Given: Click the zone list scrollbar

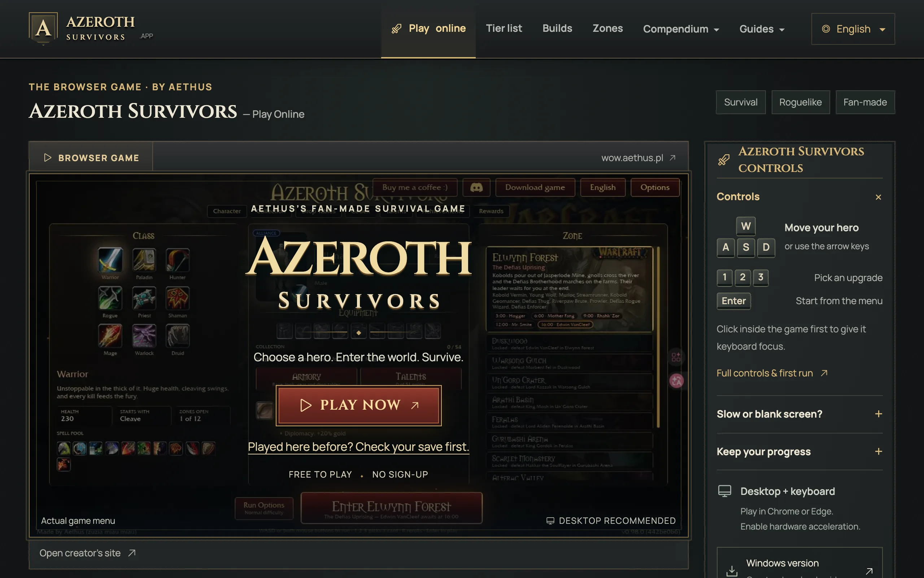Looking at the screenshot, I should tap(658, 337).
